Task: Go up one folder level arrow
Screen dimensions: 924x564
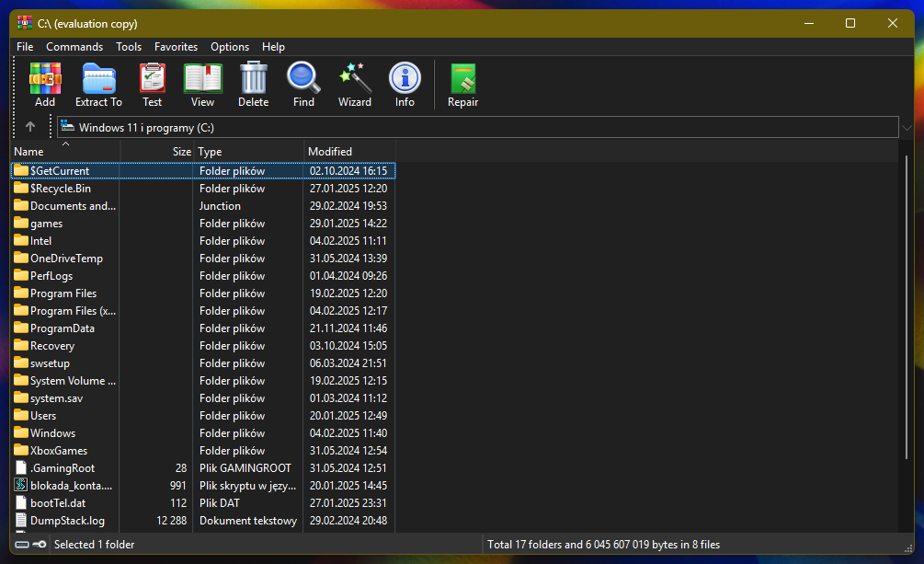Action: tap(30, 127)
